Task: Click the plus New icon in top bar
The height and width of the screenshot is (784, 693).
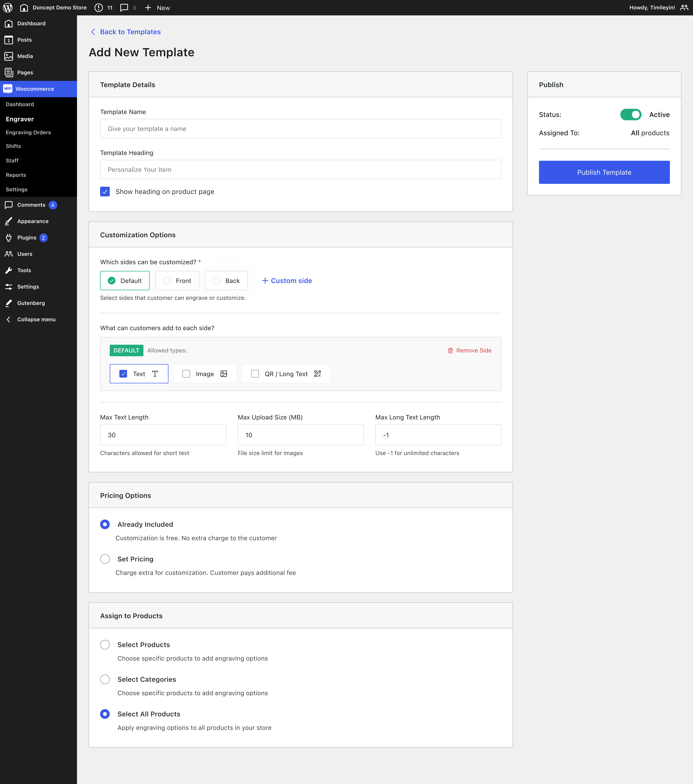Action: coord(148,8)
